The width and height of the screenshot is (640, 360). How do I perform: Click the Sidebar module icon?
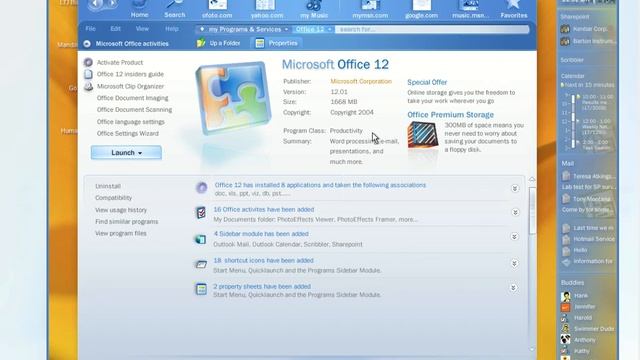[200, 239]
